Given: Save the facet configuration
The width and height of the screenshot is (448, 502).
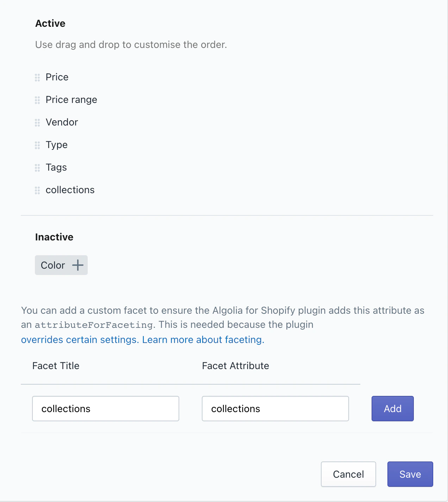Looking at the screenshot, I should (x=410, y=474).
